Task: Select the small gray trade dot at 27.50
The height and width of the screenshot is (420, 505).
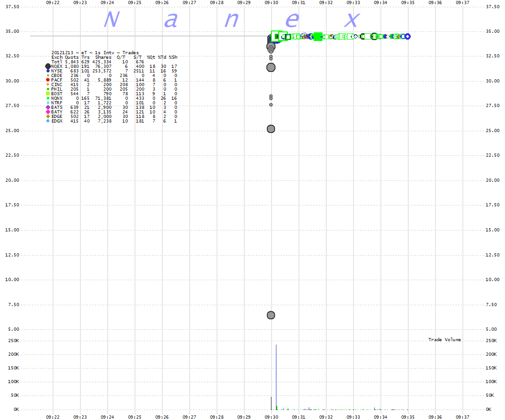Action: tap(271, 105)
